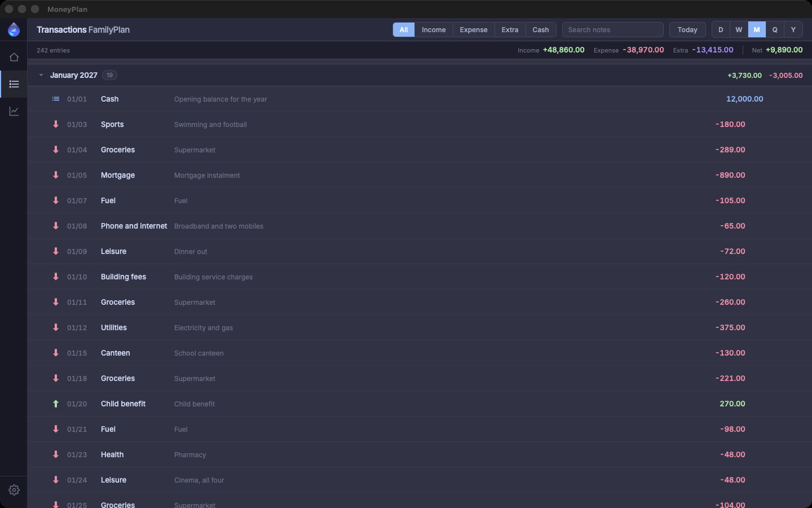Select the All filter tab
This screenshot has height=508, width=812.
404,29
